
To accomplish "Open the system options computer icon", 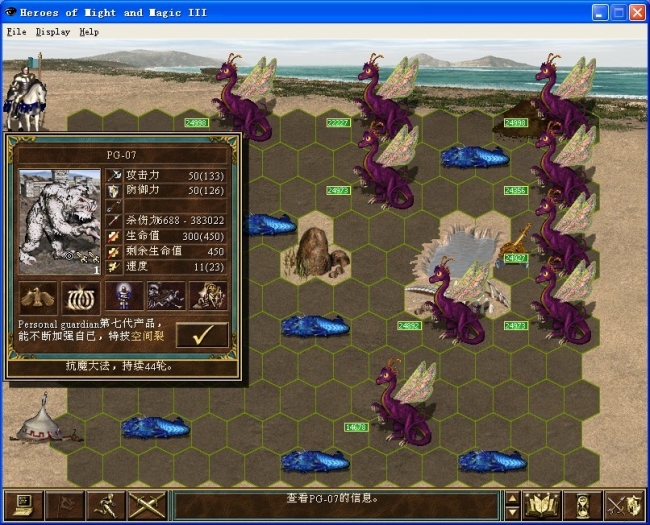I will (24, 506).
